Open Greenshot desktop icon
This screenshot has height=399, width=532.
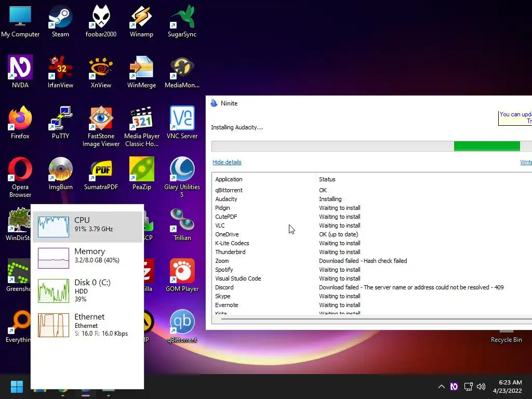click(18, 275)
